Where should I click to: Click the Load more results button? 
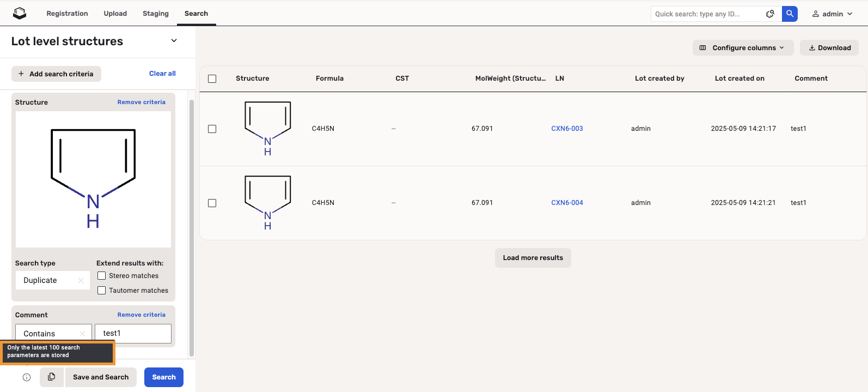click(533, 258)
